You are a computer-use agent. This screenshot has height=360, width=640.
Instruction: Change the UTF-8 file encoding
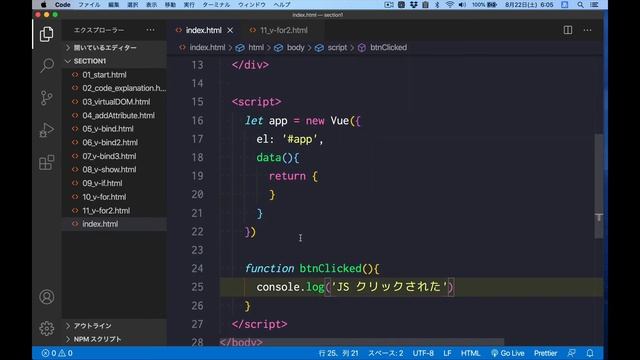(x=423, y=353)
